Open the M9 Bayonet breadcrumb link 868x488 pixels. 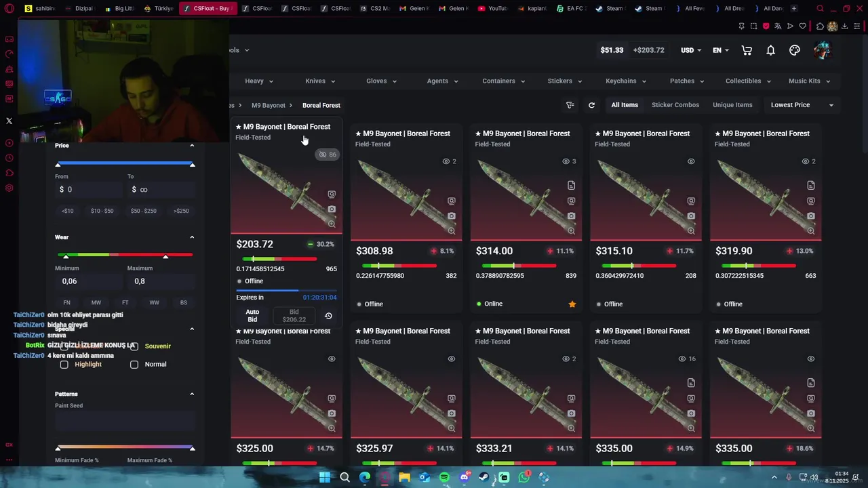pyautogui.click(x=269, y=105)
